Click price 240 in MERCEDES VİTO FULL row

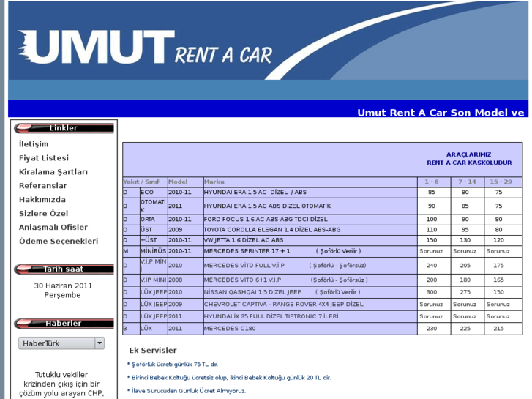click(x=432, y=266)
